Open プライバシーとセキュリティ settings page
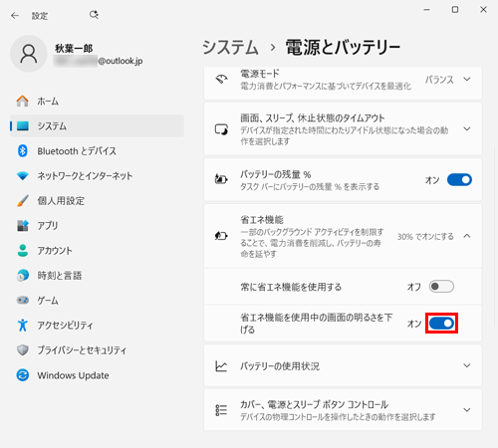This screenshot has height=448, width=498. tap(97, 350)
